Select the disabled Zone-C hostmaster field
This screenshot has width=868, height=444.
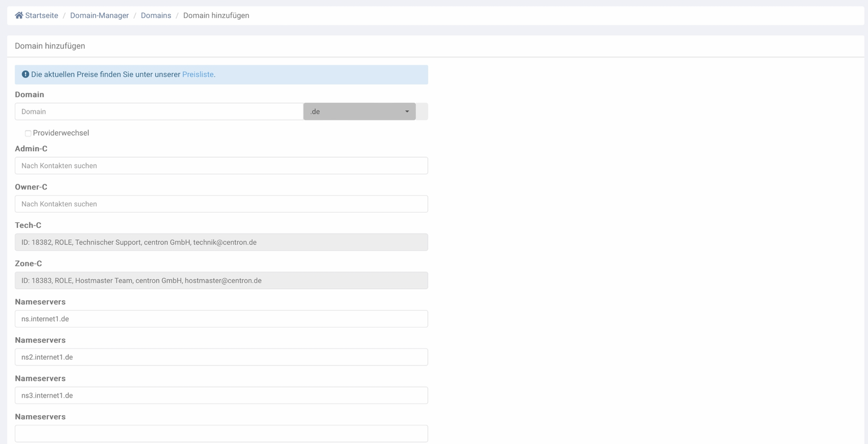[x=221, y=281]
